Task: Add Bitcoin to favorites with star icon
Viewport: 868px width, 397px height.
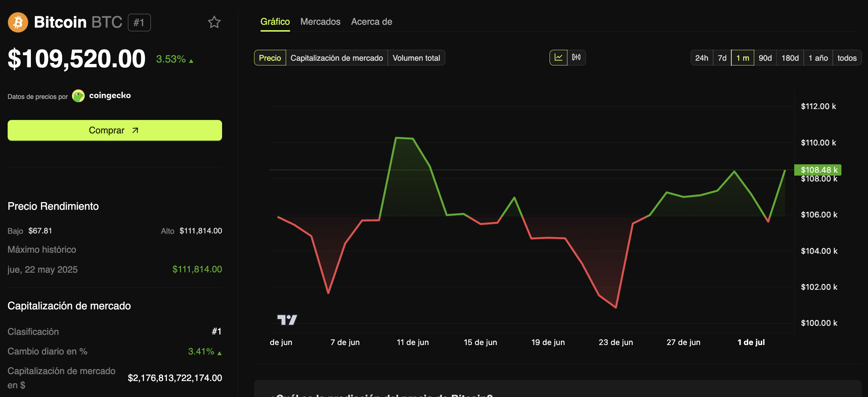Action: tap(214, 22)
